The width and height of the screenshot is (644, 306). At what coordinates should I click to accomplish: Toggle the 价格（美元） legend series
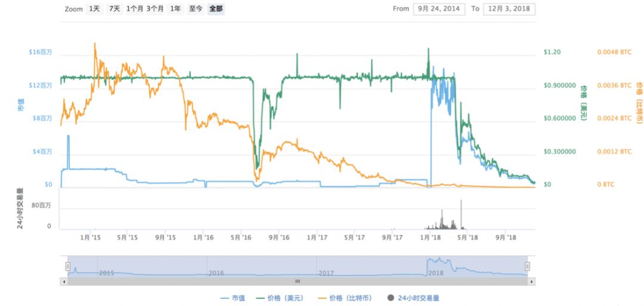(x=280, y=298)
